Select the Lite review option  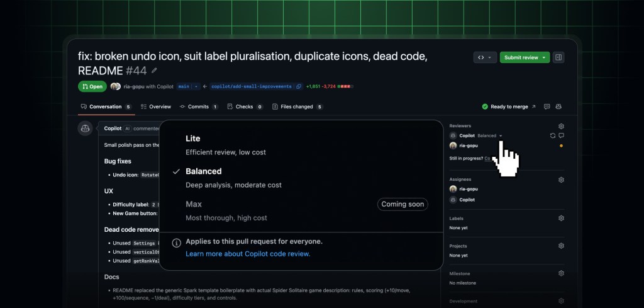coord(301,145)
